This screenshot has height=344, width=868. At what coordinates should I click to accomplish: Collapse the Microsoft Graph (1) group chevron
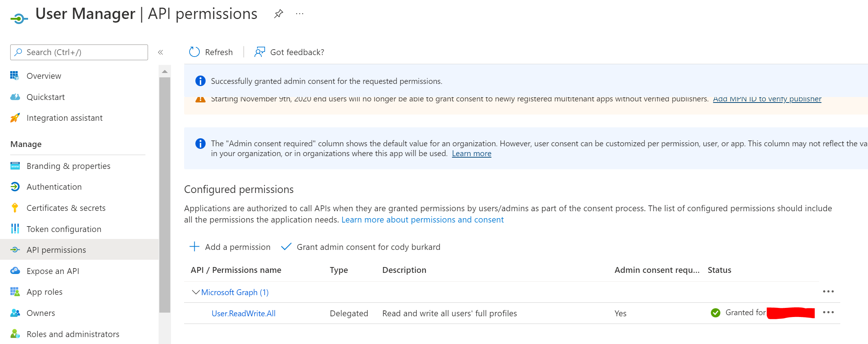coord(196,292)
